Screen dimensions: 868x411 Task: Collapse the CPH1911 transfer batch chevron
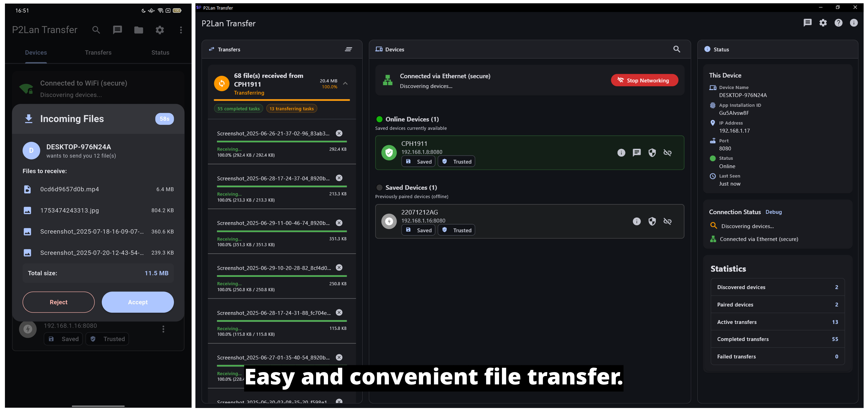coord(345,83)
